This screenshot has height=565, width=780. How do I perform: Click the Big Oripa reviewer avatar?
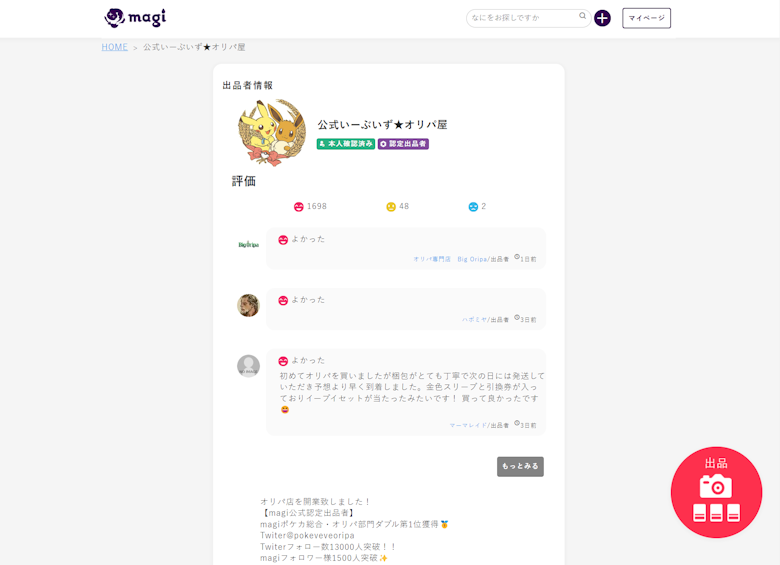[248, 245]
